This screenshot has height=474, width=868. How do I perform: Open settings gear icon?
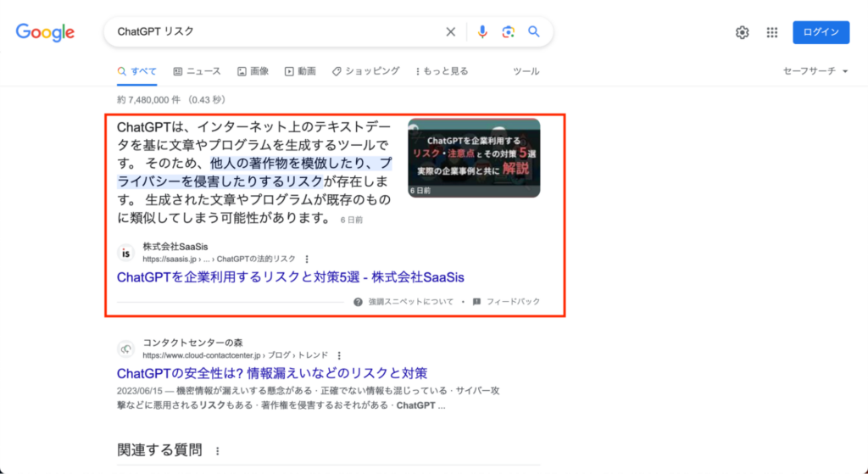(742, 32)
